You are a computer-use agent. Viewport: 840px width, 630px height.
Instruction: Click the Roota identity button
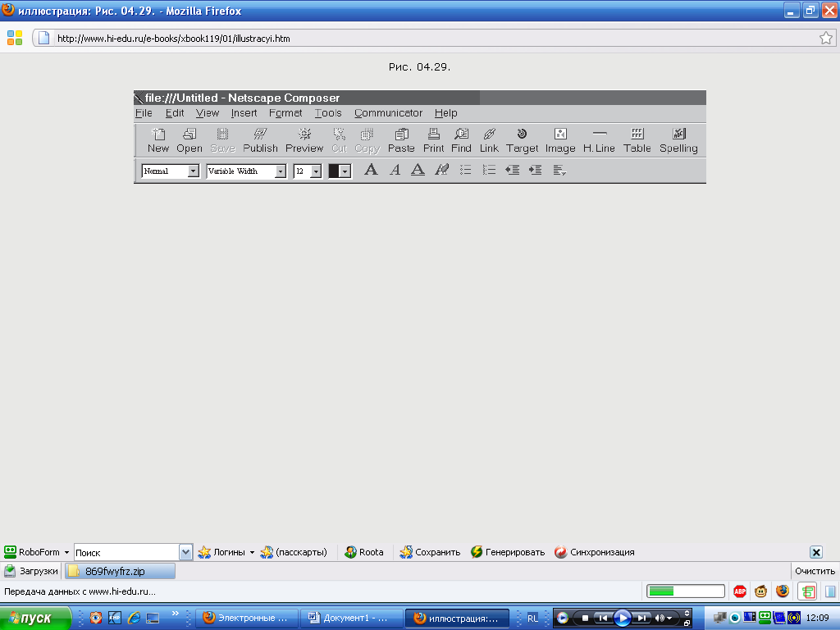point(364,552)
